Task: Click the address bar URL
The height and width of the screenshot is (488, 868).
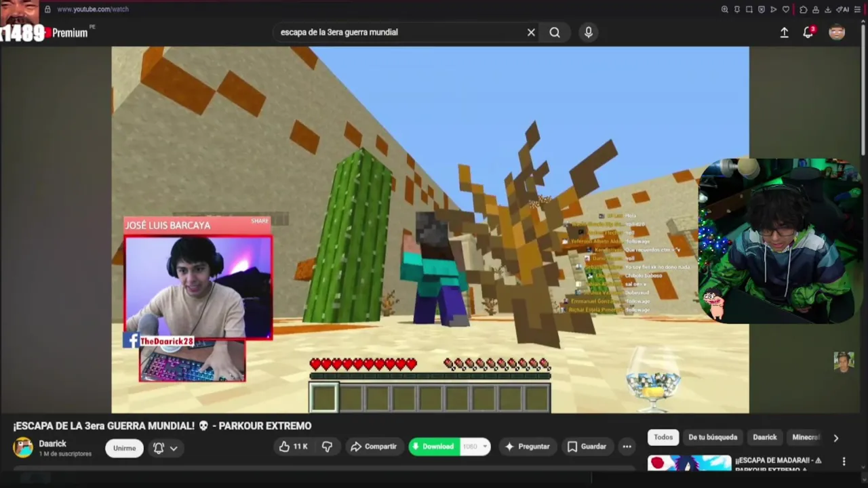Action: tap(93, 9)
